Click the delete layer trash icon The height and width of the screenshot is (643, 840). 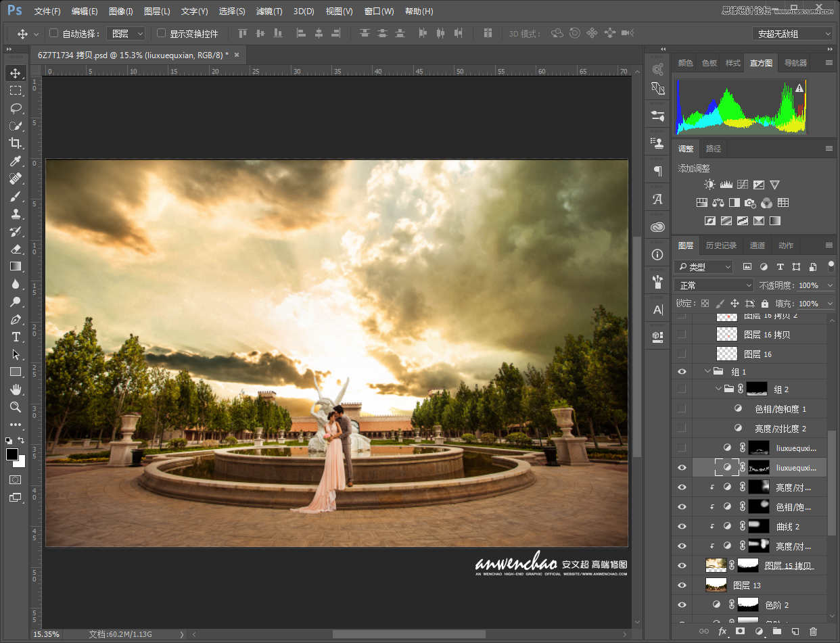813,632
